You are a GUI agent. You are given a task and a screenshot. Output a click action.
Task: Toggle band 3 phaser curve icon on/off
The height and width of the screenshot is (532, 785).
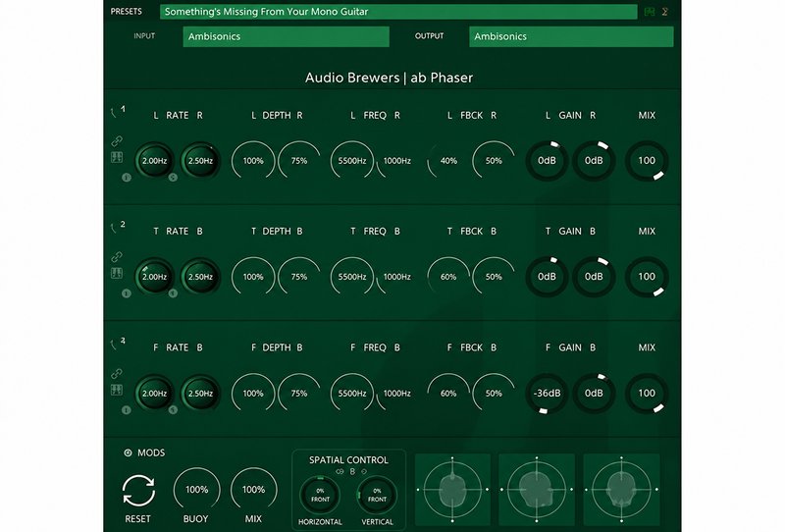coord(114,345)
